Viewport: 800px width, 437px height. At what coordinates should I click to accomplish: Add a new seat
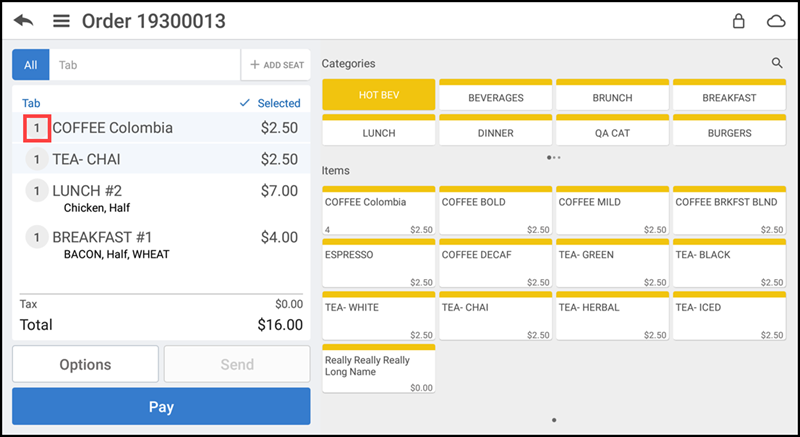pos(276,65)
